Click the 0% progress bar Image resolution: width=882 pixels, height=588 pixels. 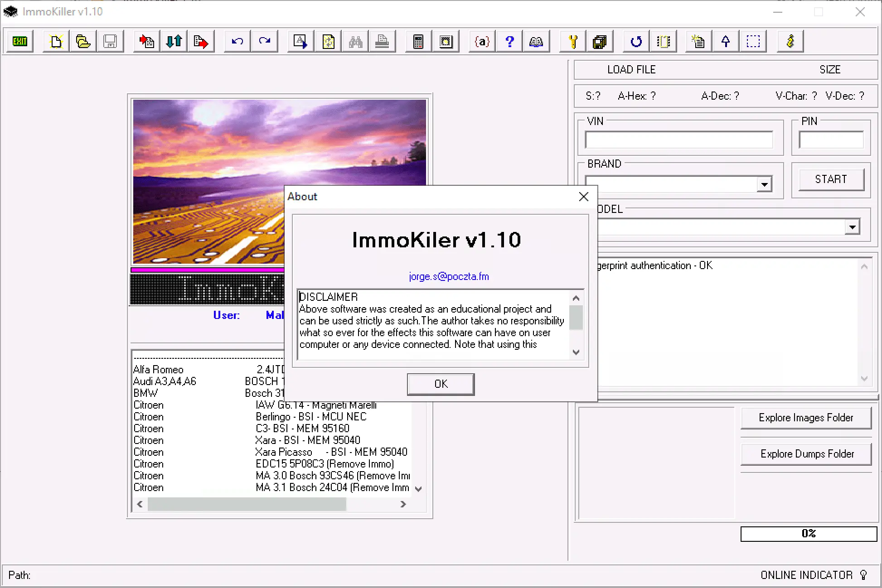[809, 534]
